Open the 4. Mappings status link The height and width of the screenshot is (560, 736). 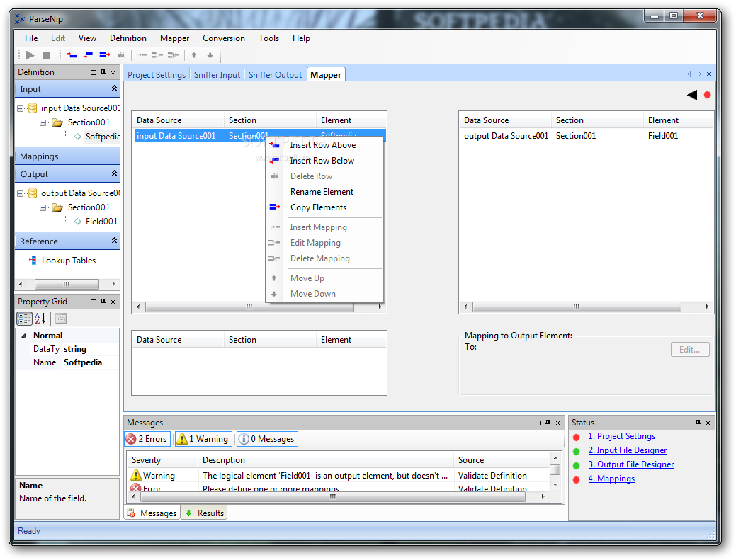point(611,479)
